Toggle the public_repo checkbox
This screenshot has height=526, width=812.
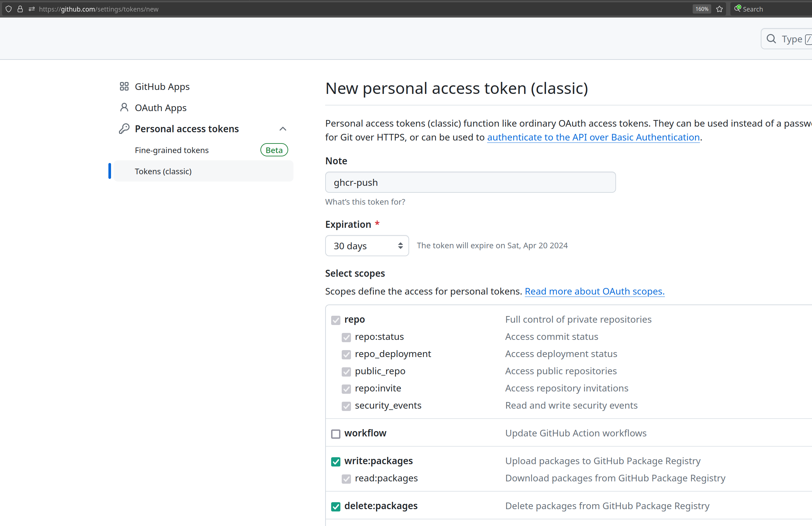(346, 371)
